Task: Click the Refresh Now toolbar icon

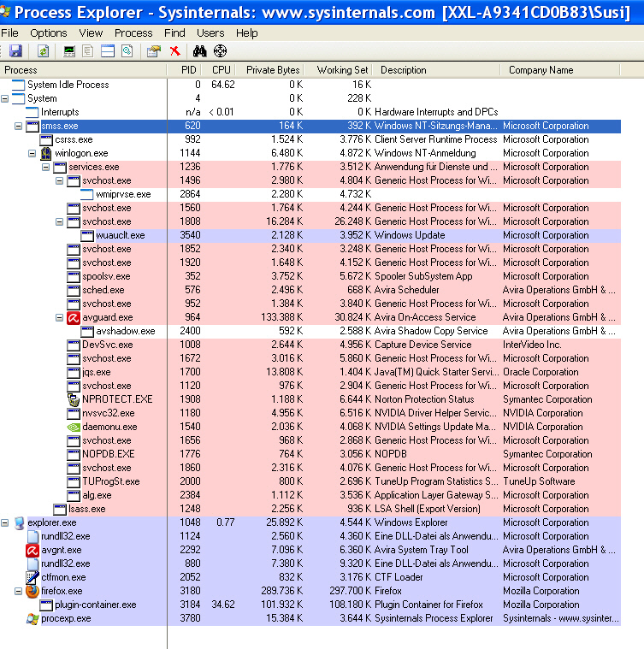Action: [43, 51]
